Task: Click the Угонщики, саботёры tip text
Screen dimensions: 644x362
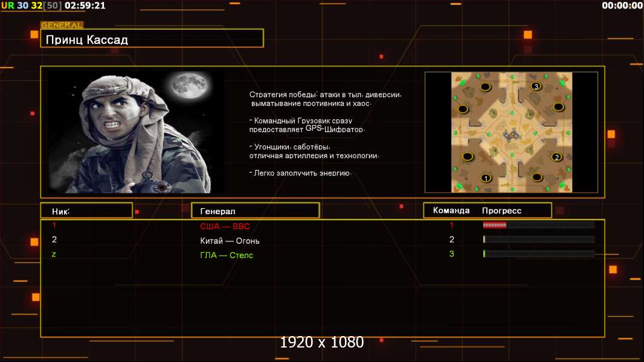Action: pyautogui.click(x=314, y=151)
